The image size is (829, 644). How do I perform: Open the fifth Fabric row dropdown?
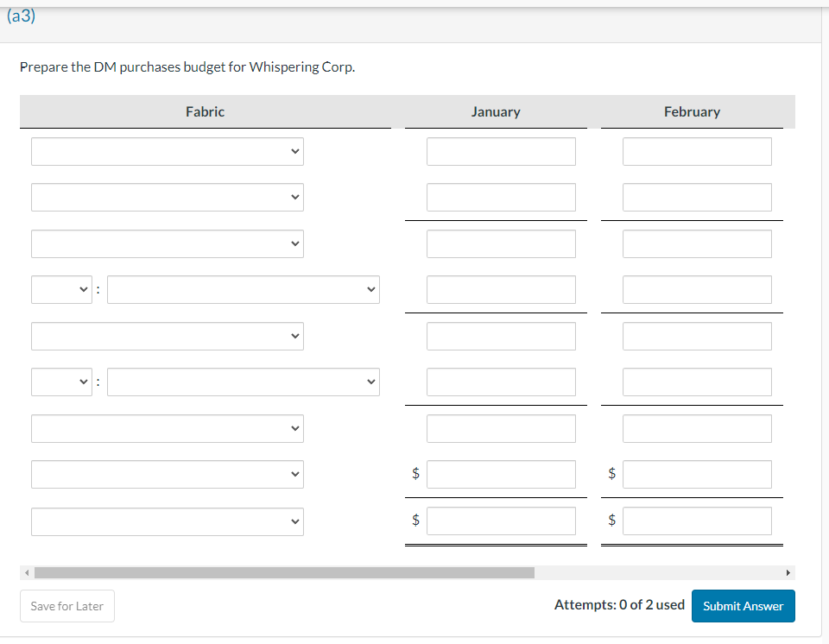(167, 336)
